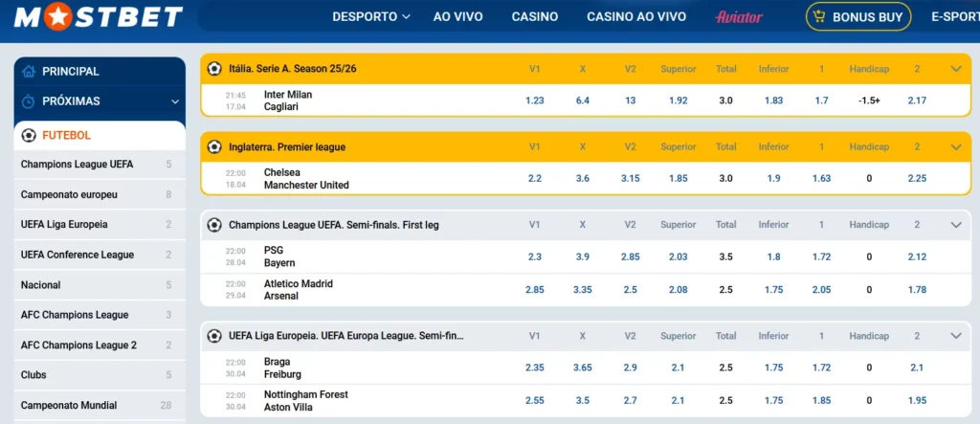Select V1 odds 2.2 for Chelsea

(534, 179)
